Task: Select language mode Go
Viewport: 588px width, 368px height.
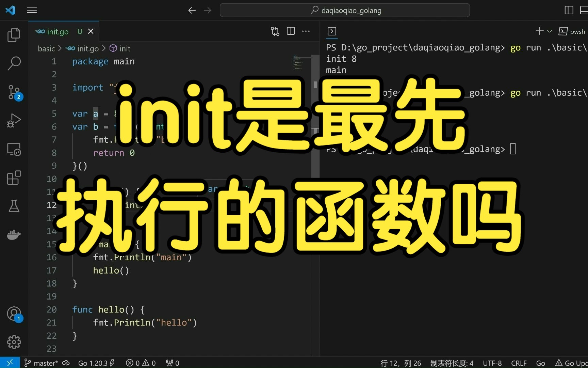Action: [540, 363]
